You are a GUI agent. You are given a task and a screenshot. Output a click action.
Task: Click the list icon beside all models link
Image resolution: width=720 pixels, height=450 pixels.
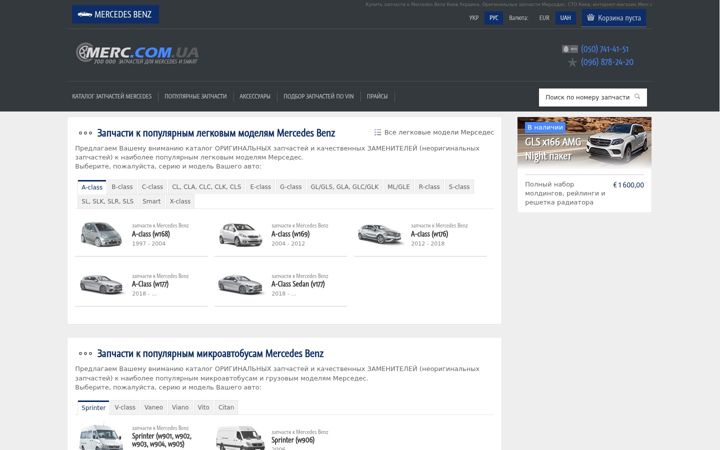pyautogui.click(x=377, y=132)
